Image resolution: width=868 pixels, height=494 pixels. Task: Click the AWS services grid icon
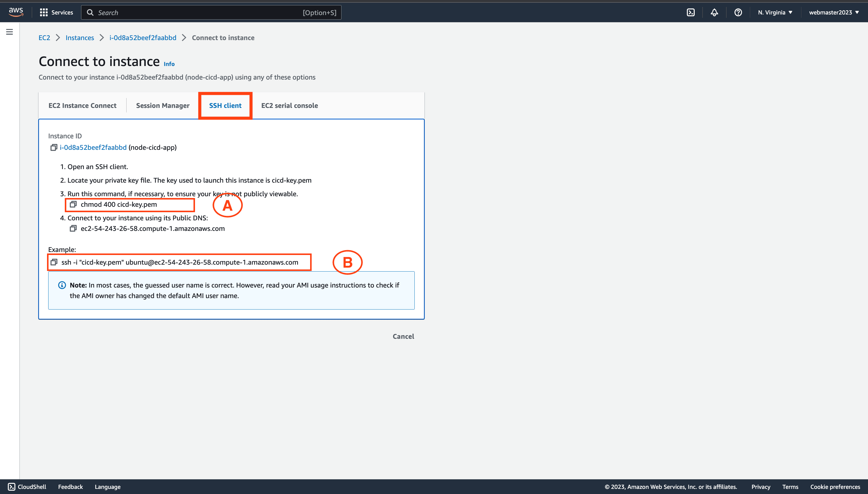pyautogui.click(x=45, y=12)
